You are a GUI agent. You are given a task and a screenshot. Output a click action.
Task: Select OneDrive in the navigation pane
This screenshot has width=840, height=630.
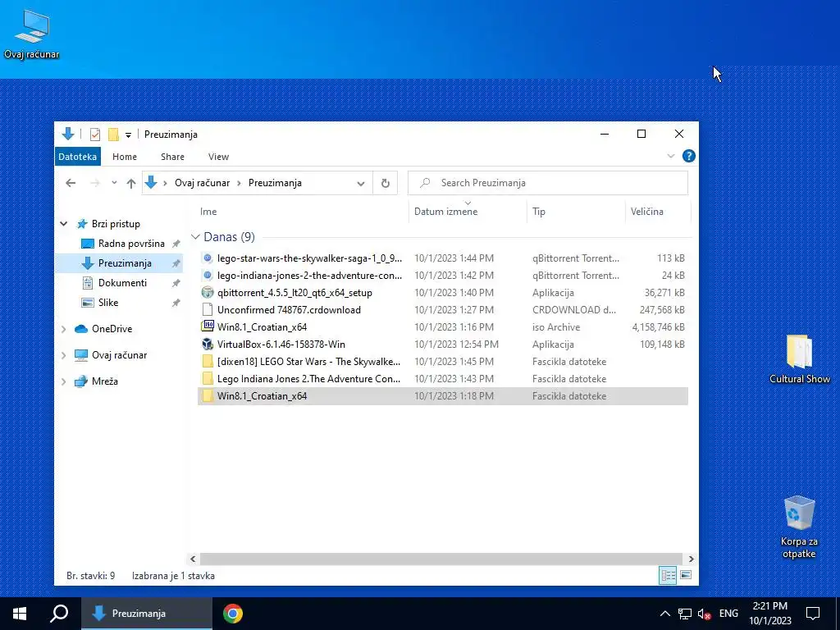pos(112,329)
